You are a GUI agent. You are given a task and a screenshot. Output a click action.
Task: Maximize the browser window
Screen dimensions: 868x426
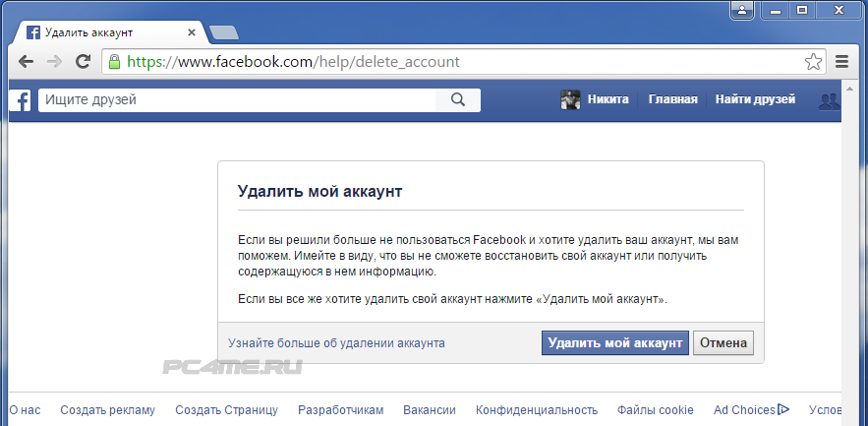(801, 10)
